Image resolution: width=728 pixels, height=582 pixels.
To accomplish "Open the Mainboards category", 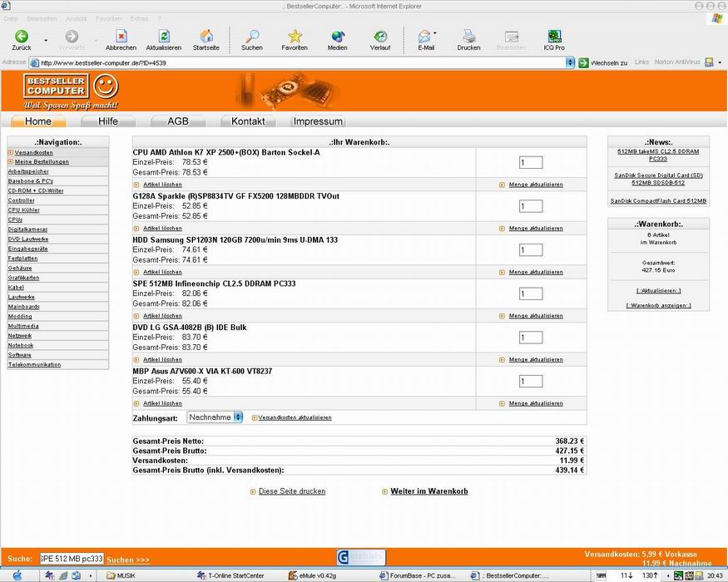I will 23,307.
